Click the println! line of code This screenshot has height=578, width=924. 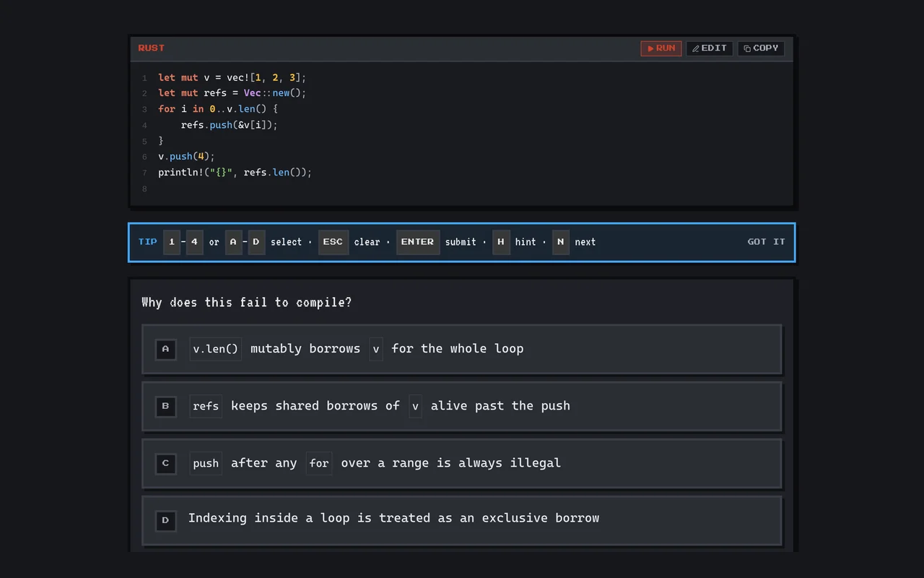[235, 173]
